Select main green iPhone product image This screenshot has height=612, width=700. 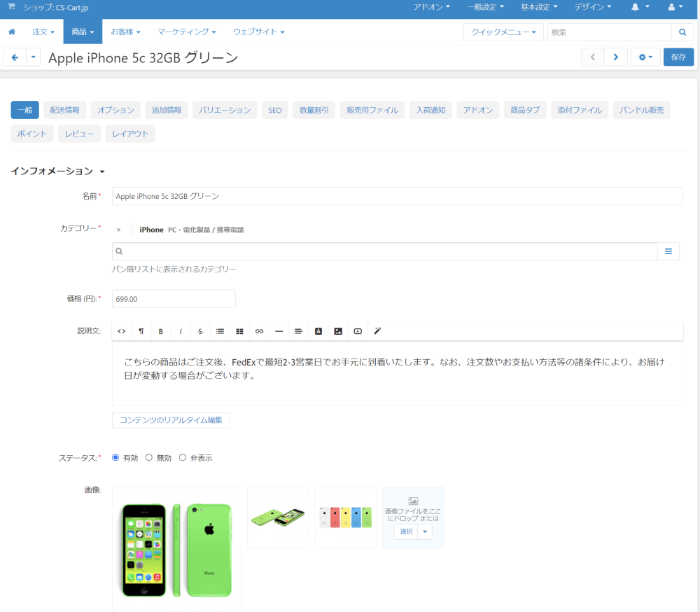177,550
